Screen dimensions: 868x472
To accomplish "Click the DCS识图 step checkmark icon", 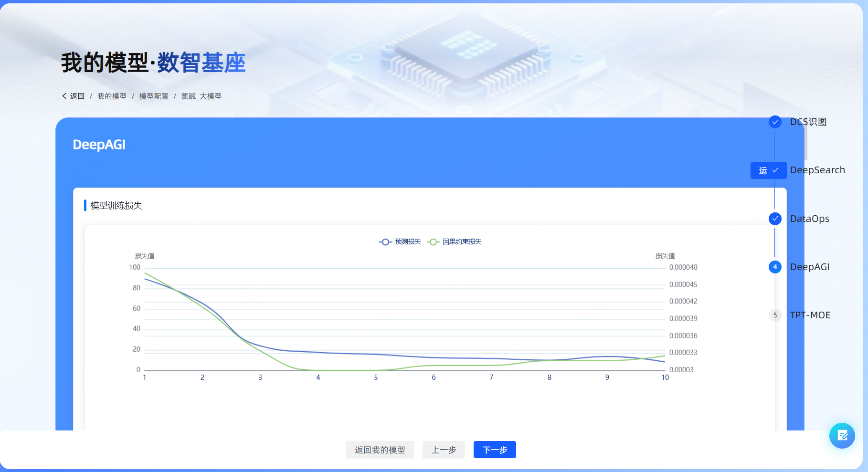I will pos(775,122).
